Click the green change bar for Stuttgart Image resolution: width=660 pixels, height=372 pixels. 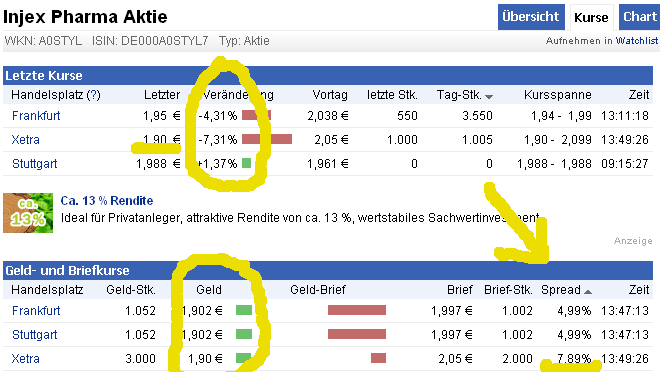[x=247, y=163]
